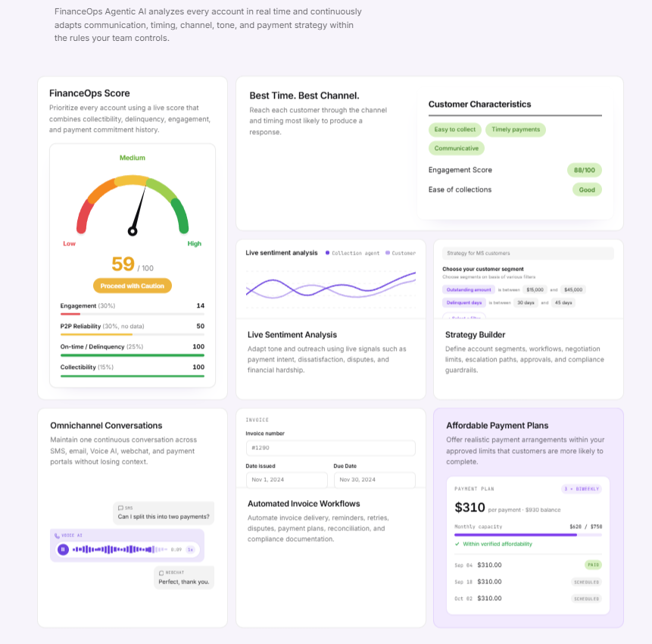Click the PAID status badge for Sep 04
Screen dimensions: 652x644
coord(594,565)
